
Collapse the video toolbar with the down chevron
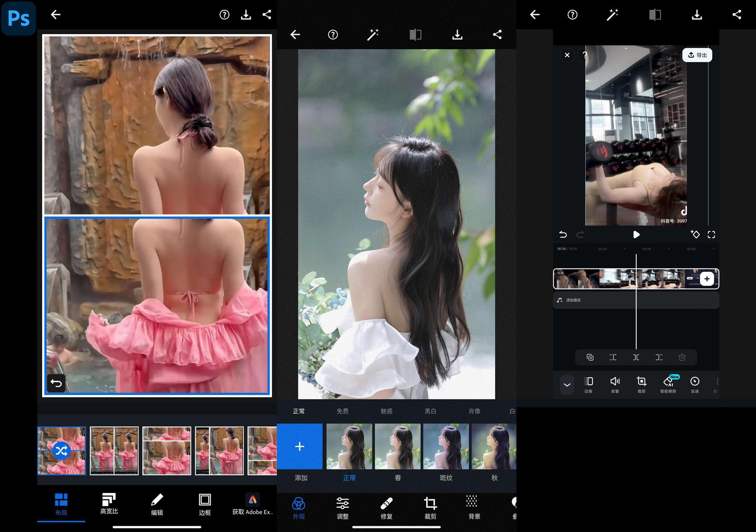point(567,384)
